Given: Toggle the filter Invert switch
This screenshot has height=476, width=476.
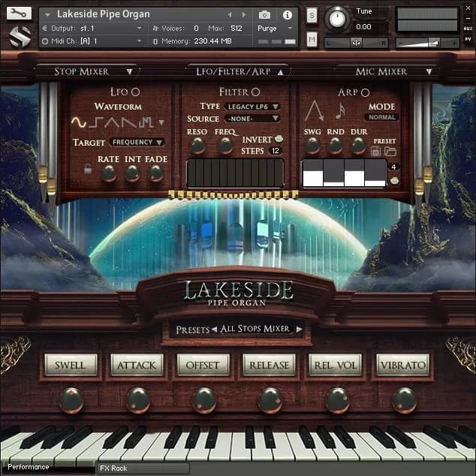Looking at the screenshot, I should tap(279, 139).
